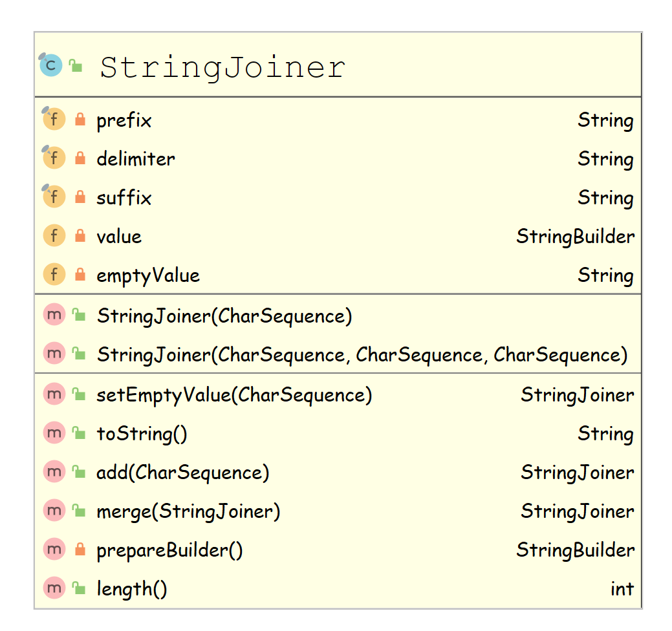Click the StringJoiner return type of merge
The width and height of the screenshot is (672, 631).
click(577, 511)
